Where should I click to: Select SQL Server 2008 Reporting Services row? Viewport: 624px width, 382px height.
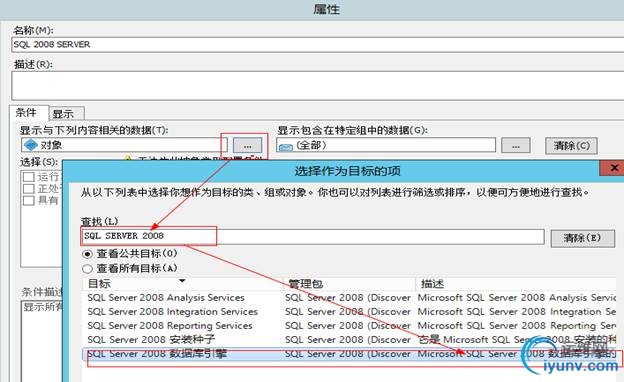click(x=350, y=325)
